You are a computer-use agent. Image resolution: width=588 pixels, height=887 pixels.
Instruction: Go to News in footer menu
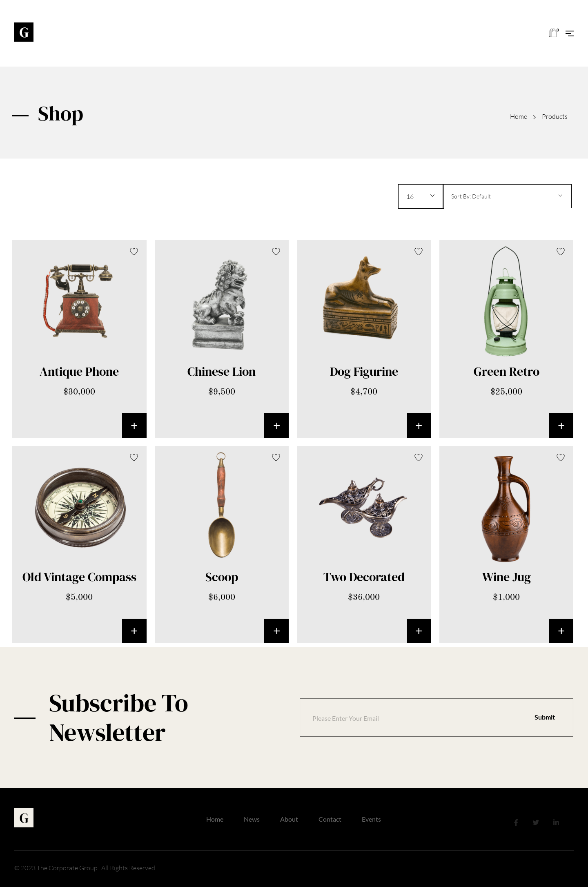[252, 819]
